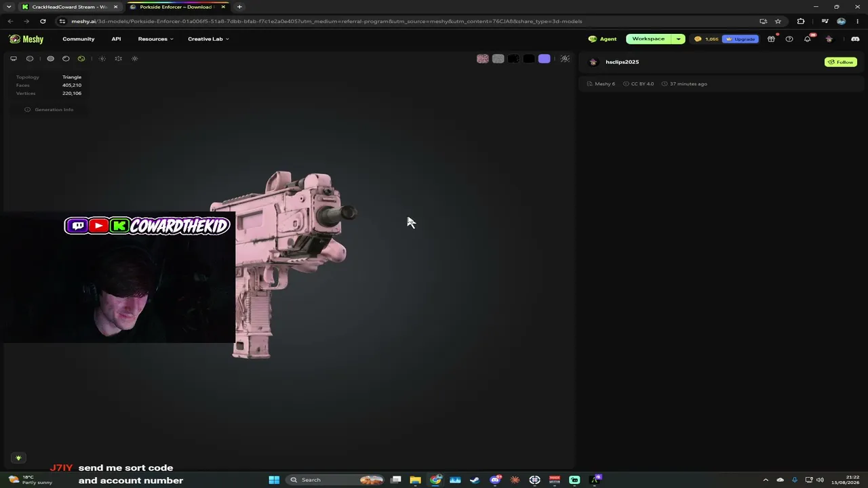
Task: Bookmark this page with the star
Action: click(778, 21)
